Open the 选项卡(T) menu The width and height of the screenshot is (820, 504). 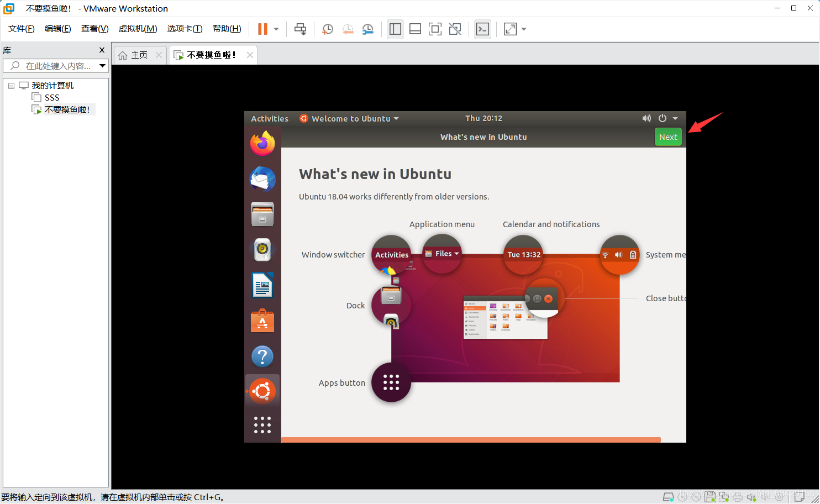coord(185,29)
